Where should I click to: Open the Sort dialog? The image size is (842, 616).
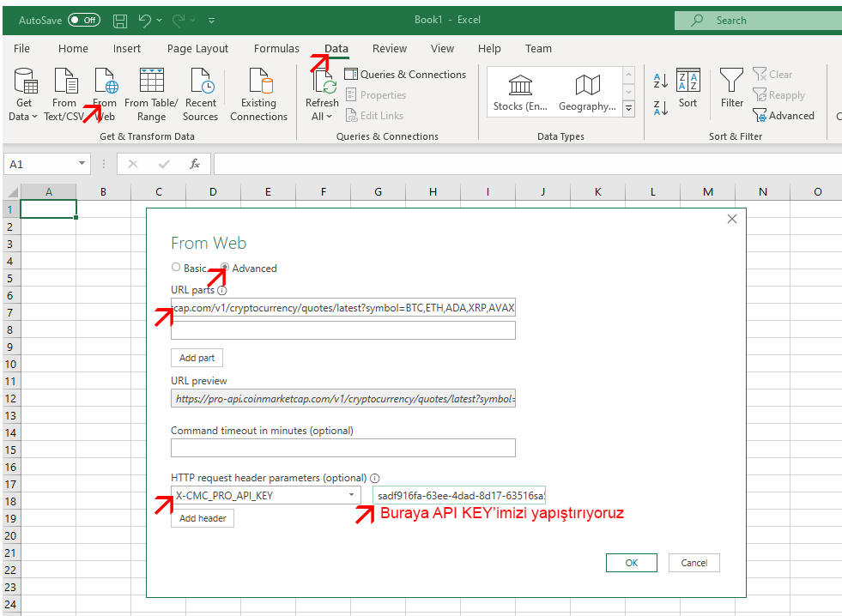pyautogui.click(x=688, y=88)
